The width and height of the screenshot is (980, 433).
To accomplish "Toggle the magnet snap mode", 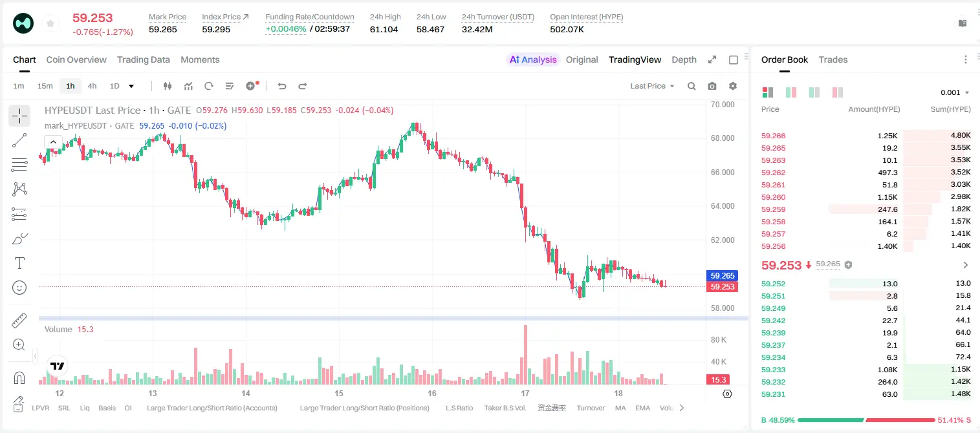I will (x=19, y=378).
